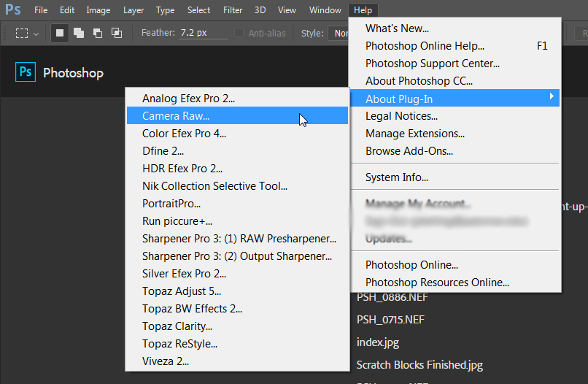Select System Info from Help menu
The width and height of the screenshot is (588, 384).
pyautogui.click(x=396, y=177)
